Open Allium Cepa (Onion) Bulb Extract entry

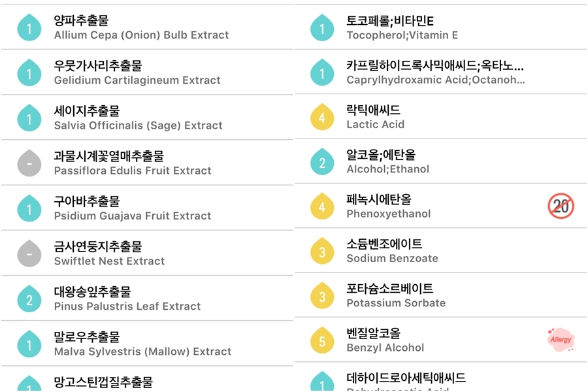147,27
